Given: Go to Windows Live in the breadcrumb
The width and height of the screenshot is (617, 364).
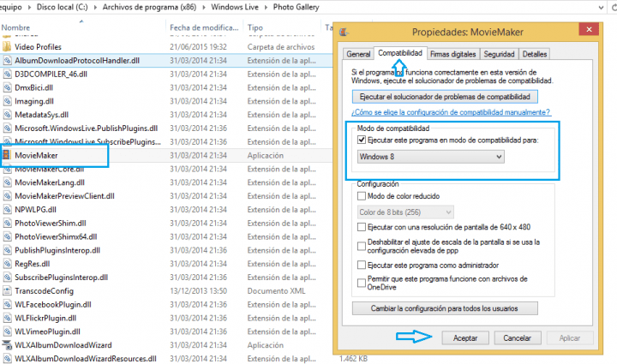Looking at the screenshot, I should (x=235, y=7).
